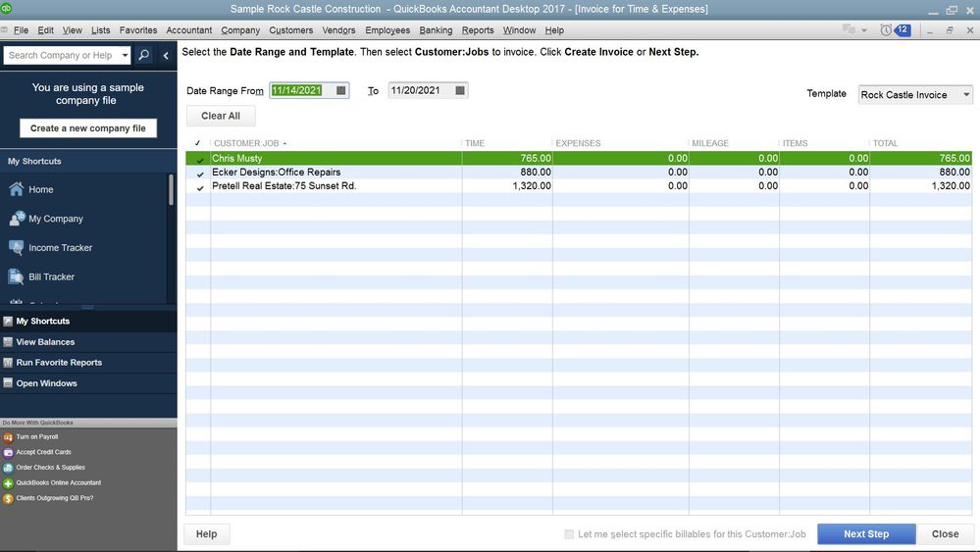Open the Reports menu
Image resolution: width=980 pixels, height=552 pixels.
coord(478,30)
